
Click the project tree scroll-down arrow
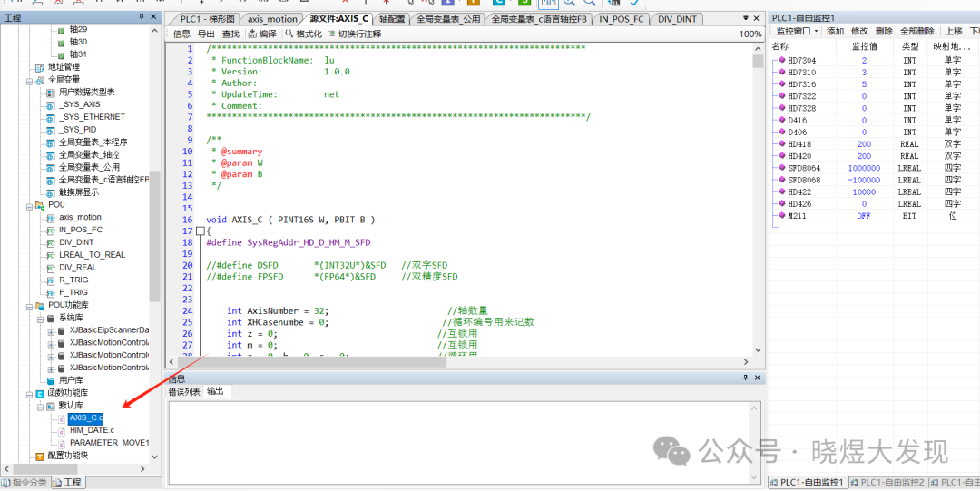156,457
